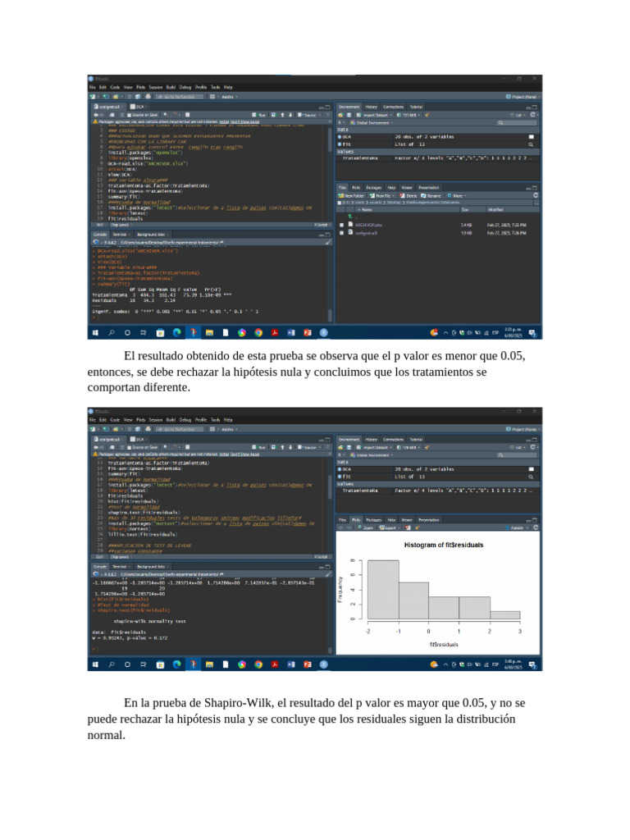Tick the select-all checkbox in the Files breadcrumb bar
Viewport: 630px width, 840px height.
[340, 203]
